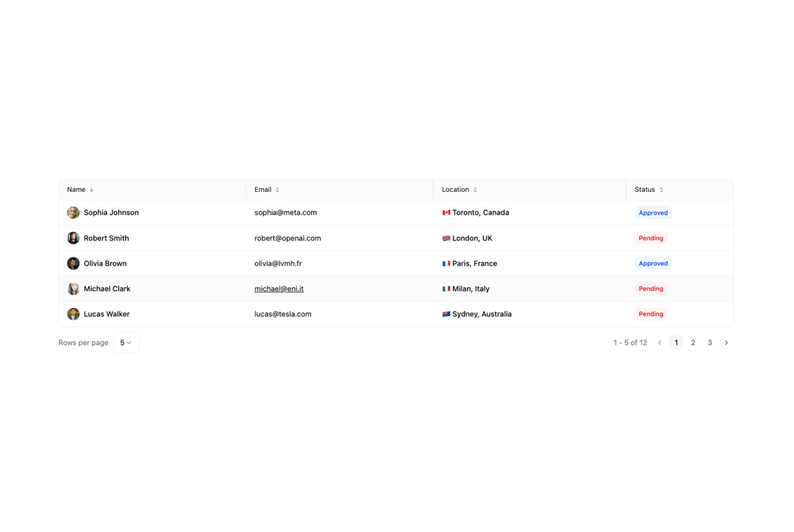Viewport: 794px width, 532px height.
Task: Open the michael@eni.it email link
Action: (279, 289)
